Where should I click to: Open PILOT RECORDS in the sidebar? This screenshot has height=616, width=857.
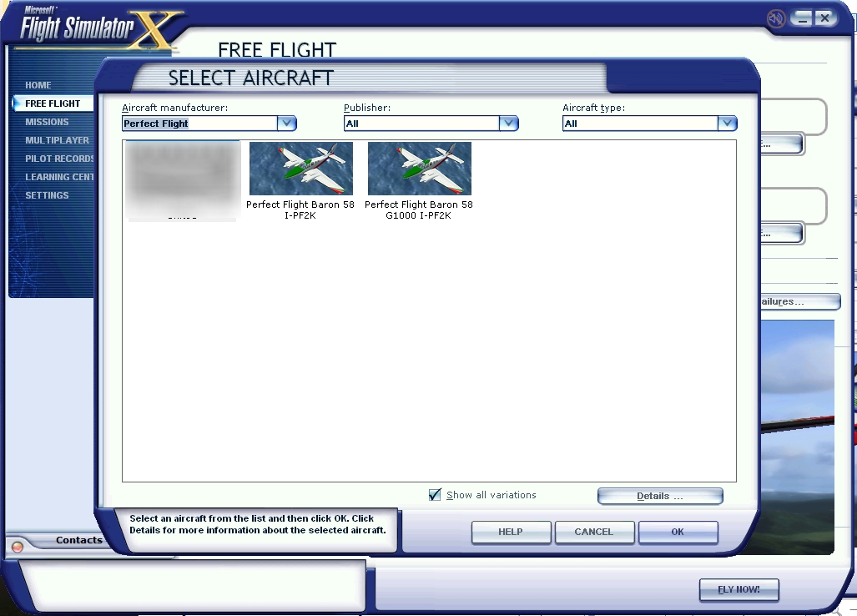coord(59,159)
